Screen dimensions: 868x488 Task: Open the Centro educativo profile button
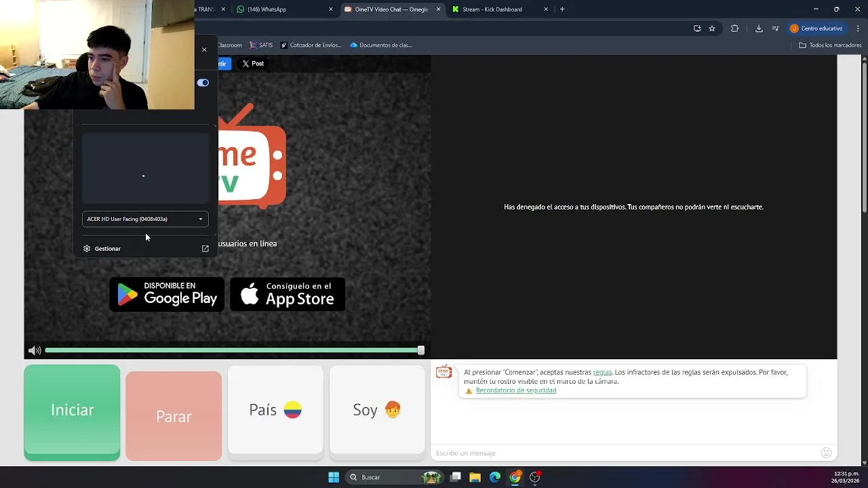click(x=816, y=28)
